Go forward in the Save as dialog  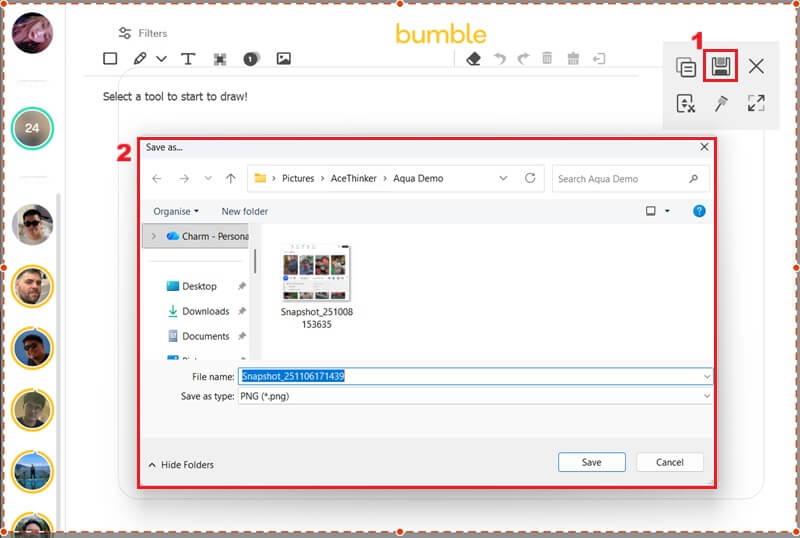184,178
